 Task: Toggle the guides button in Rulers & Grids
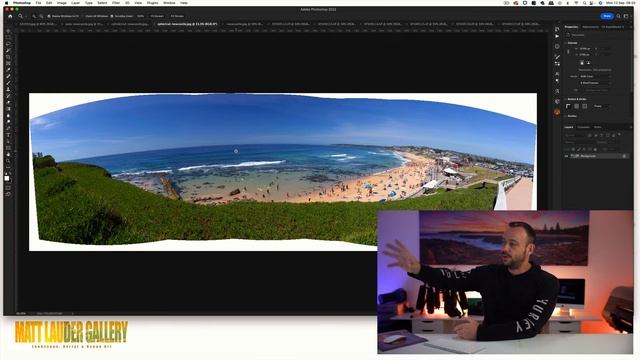tap(584, 106)
